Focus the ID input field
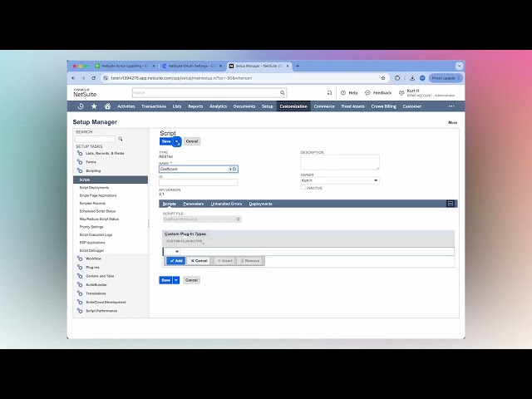The image size is (532, 399). coord(198,183)
